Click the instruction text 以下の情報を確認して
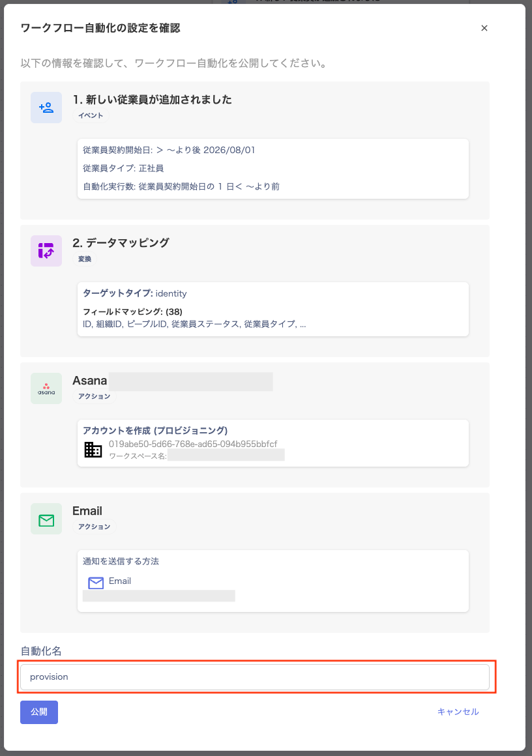532x756 pixels. (173, 63)
